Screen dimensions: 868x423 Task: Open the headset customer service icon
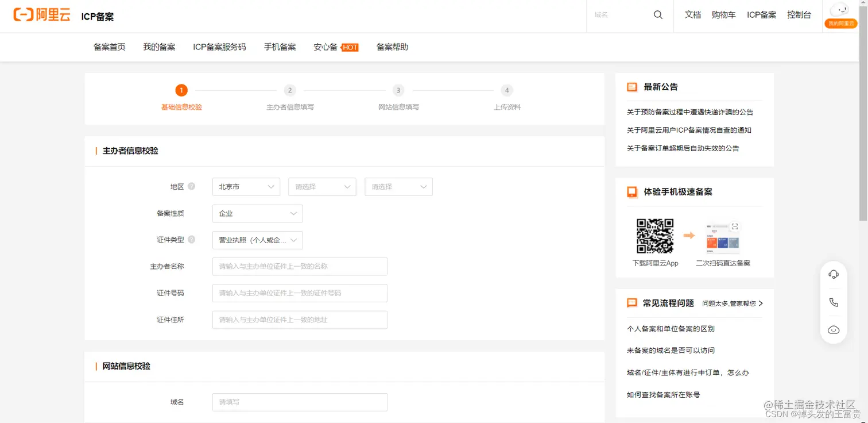point(834,275)
